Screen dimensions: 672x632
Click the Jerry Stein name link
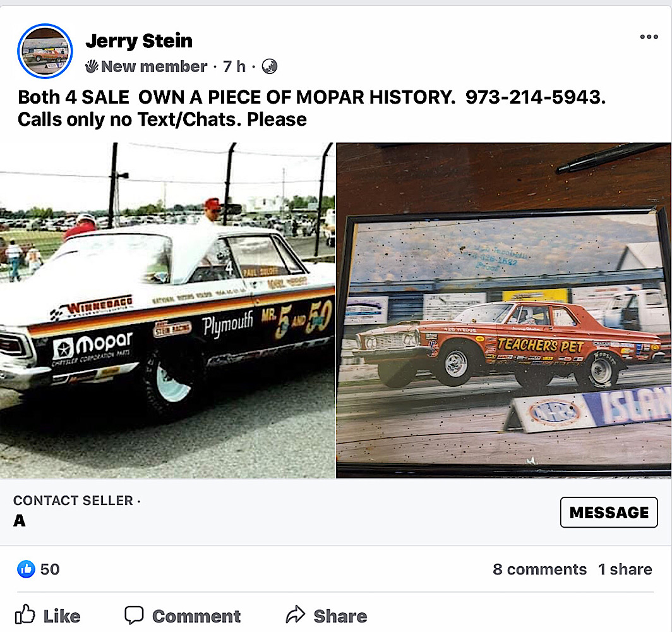[139, 41]
